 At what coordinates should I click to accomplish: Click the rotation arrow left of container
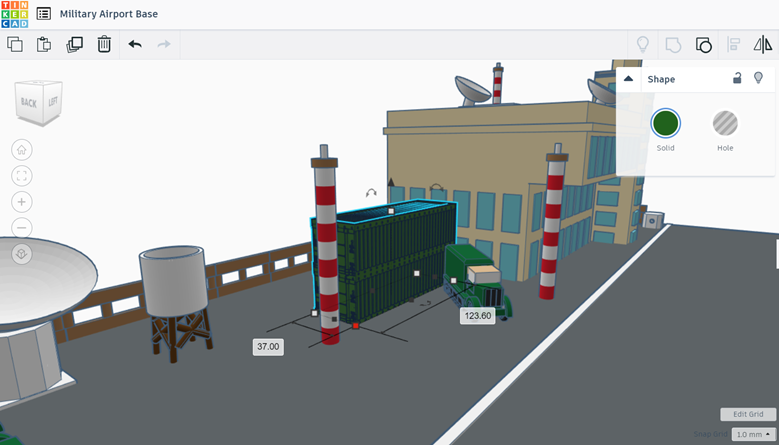pyautogui.click(x=371, y=193)
